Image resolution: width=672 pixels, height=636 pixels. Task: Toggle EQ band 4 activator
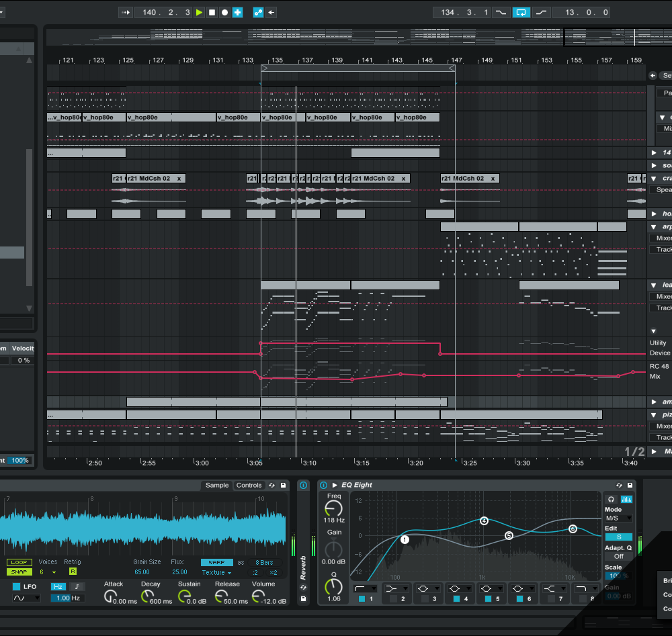(456, 599)
